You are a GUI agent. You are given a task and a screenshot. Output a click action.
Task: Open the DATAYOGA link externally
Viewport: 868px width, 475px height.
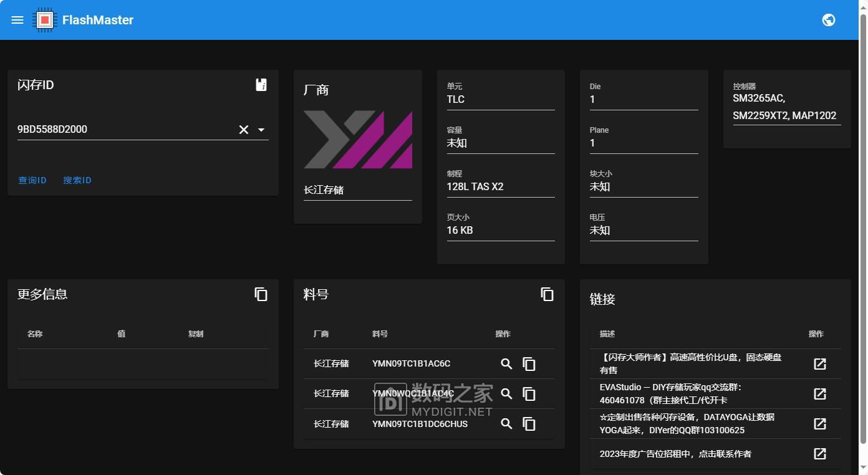pos(820,424)
